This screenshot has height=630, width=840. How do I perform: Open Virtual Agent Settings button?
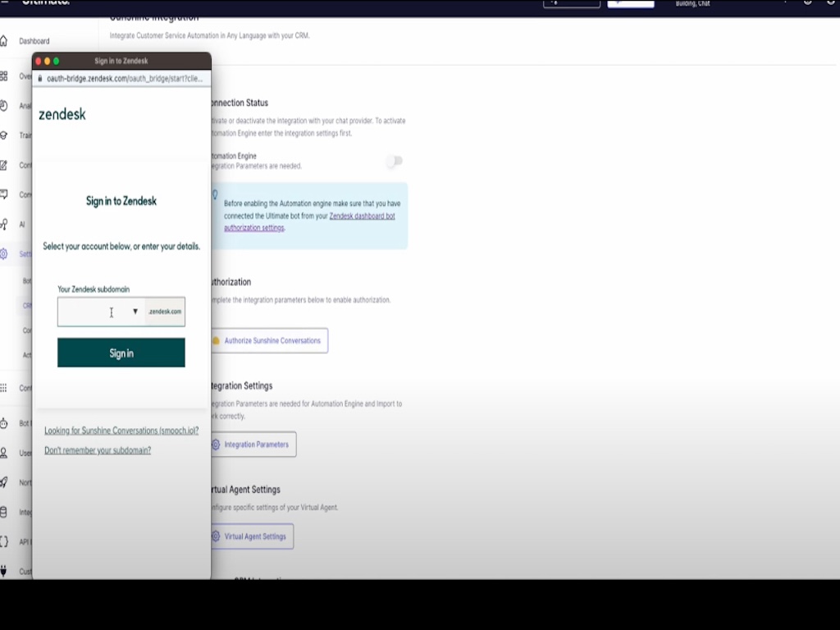coord(253,536)
